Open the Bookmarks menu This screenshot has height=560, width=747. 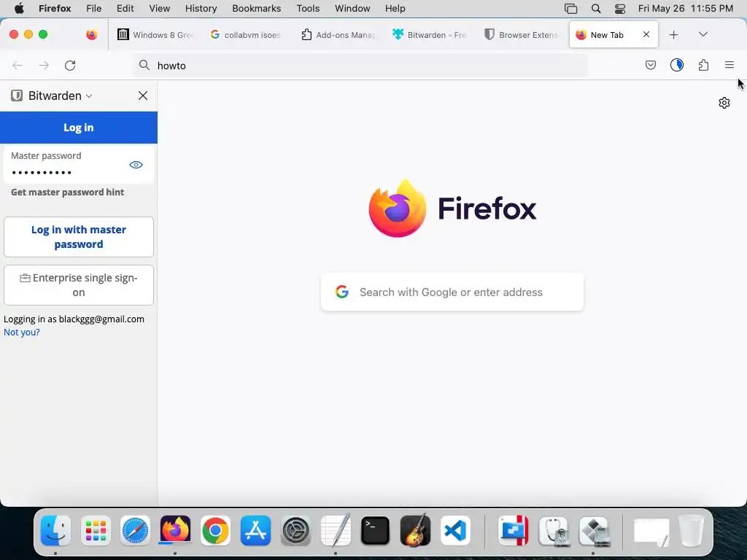(x=257, y=9)
